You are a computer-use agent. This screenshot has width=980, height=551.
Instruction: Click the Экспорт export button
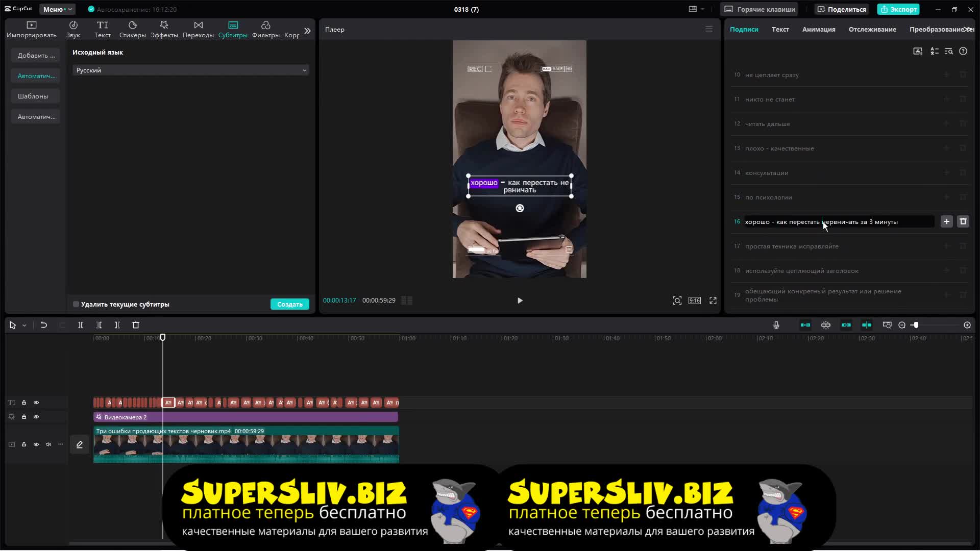tap(898, 9)
